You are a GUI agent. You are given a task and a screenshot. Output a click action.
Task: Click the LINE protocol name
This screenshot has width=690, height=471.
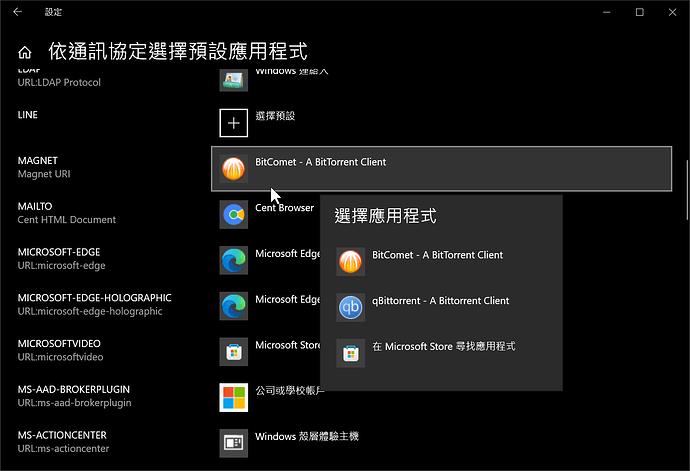click(x=27, y=115)
